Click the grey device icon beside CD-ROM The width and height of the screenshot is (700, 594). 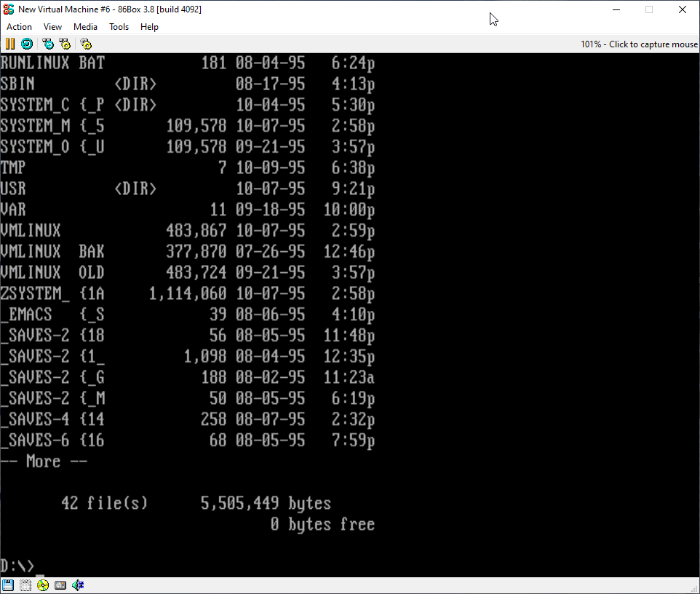pos(60,585)
